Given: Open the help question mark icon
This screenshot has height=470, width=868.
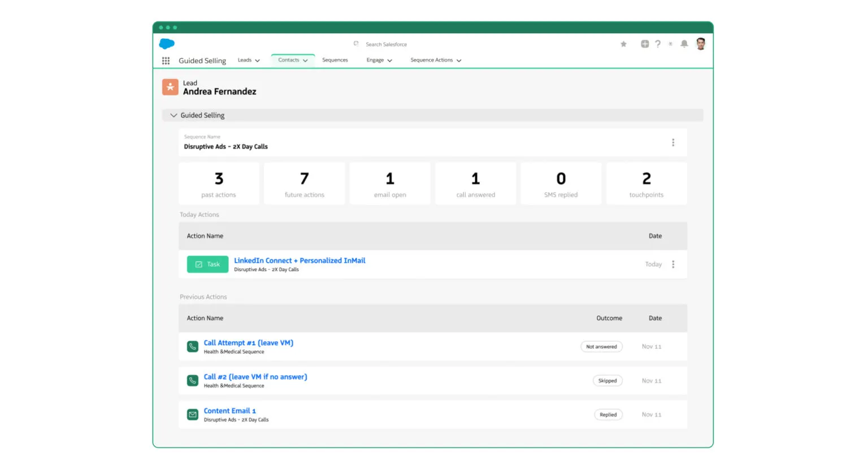Looking at the screenshot, I should [x=658, y=44].
